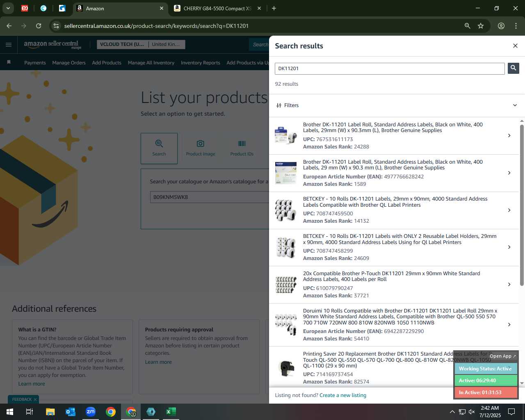The image size is (525, 420).
Task: Select the Search option tab
Action: point(159,148)
